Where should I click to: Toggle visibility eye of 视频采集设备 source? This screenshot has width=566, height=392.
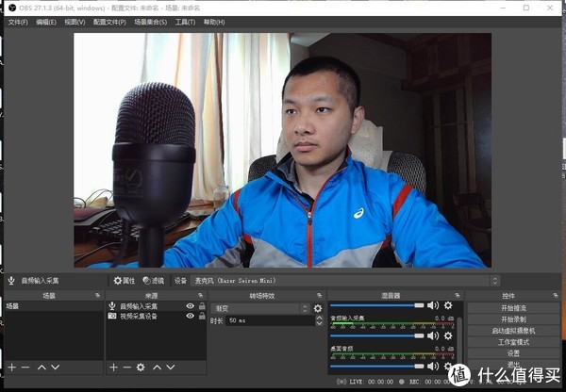[x=190, y=316]
